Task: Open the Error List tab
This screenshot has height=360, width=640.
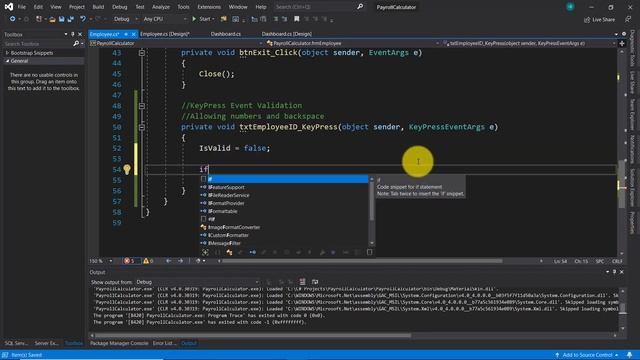Action: [x=164, y=343]
